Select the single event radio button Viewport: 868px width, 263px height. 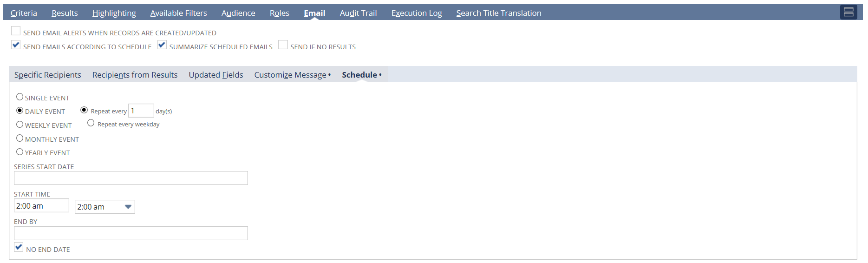point(20,97)
